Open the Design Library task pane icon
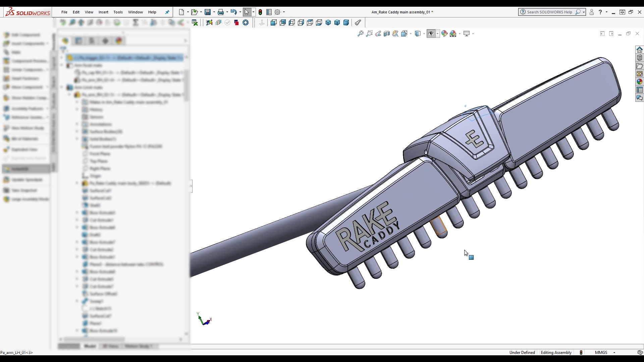This screenshot has width=644, height=362. tap(640, 58)
